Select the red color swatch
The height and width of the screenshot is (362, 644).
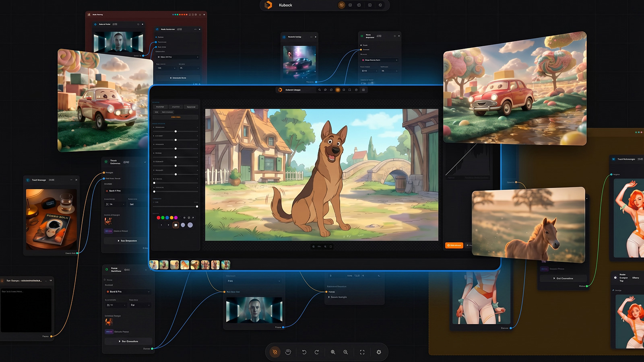158,218
